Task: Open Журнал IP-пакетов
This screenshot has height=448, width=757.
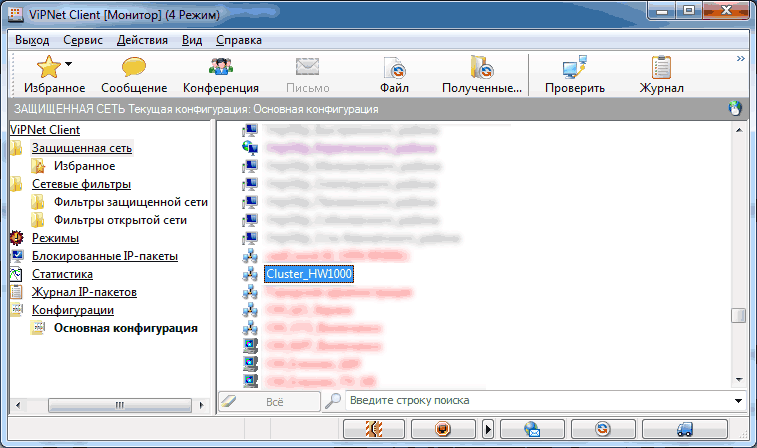Action: pyautogui.click(x=84, y=292)
